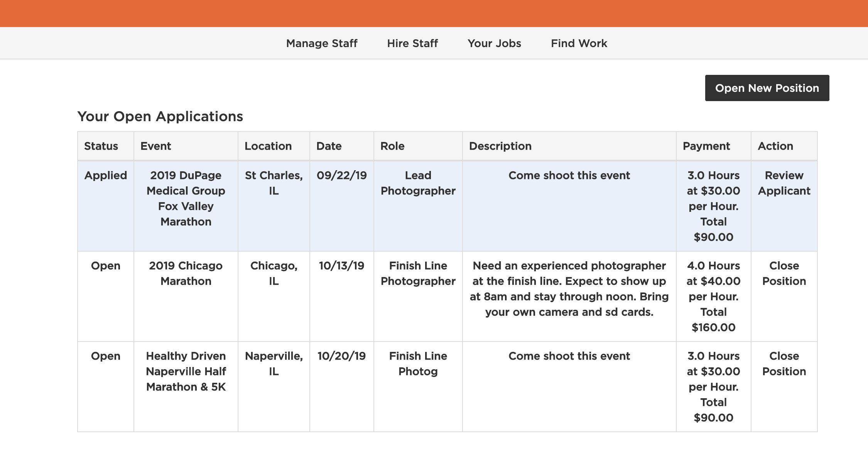868x460 pixels.
Task: Select the 2019 DuPage Medical Group event cell
Action: tap(186, 198)
